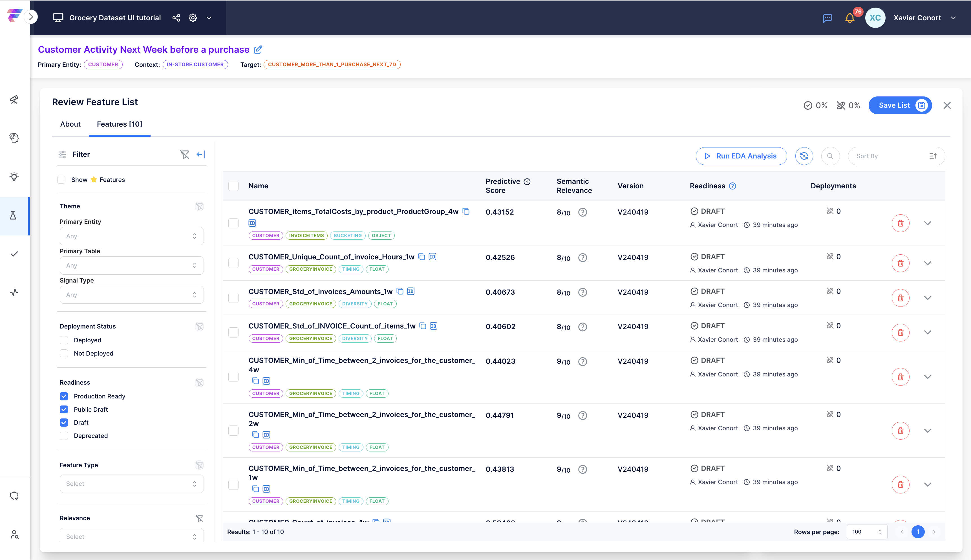This screenshot has width=971, height=560.
Task: Open the catalog dropdown chevron in header
Action: click(x=209, y=18)
